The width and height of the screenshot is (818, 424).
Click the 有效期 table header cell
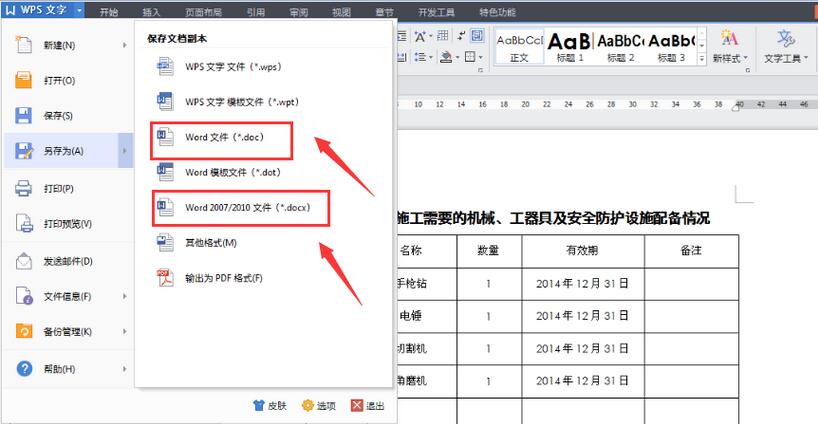click(583, 251)
